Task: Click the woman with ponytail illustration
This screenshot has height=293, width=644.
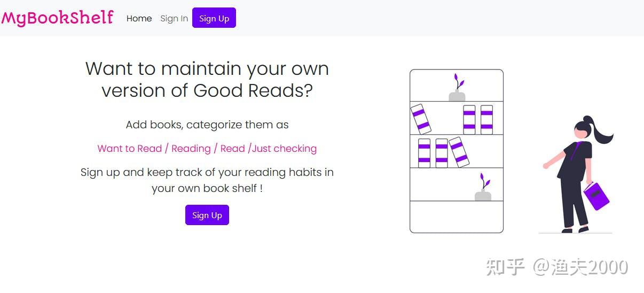Action: point(577,174)
